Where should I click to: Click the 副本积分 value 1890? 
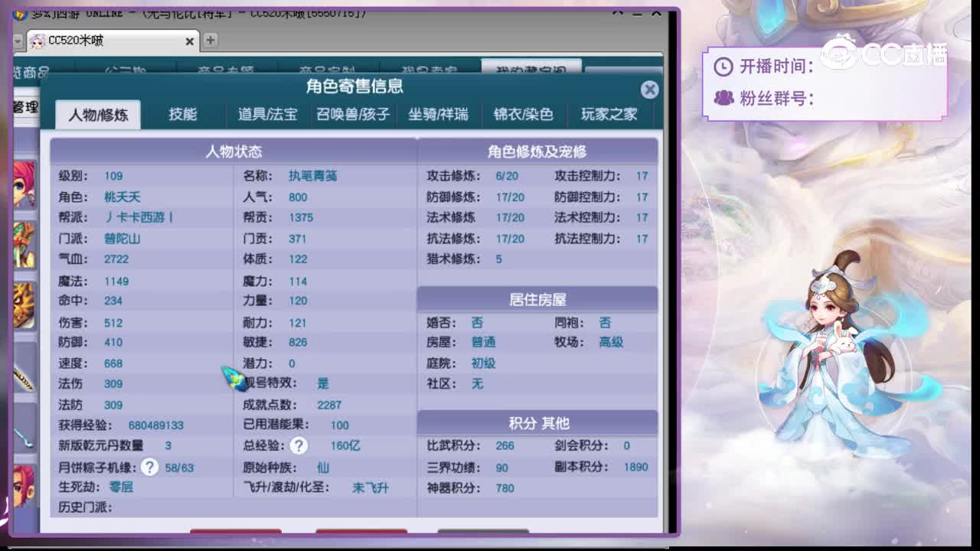click(635, 467)
